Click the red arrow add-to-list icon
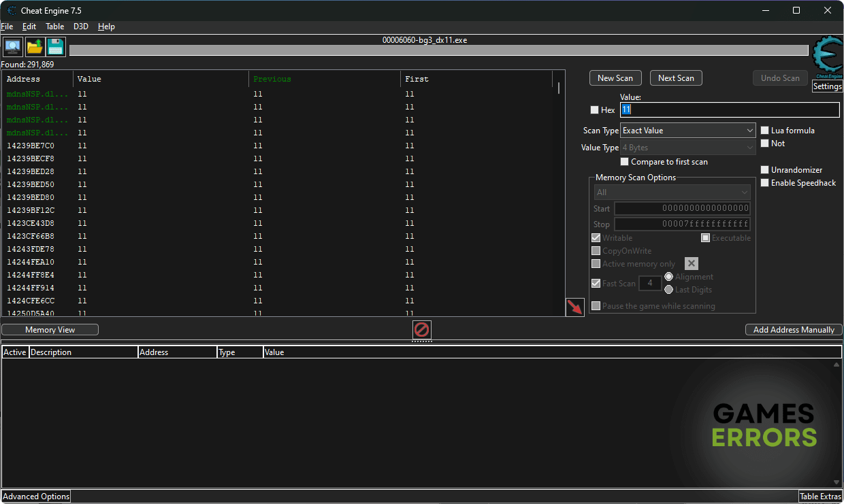This screenshot has width=844, height=504. click(x=575, y=307)
